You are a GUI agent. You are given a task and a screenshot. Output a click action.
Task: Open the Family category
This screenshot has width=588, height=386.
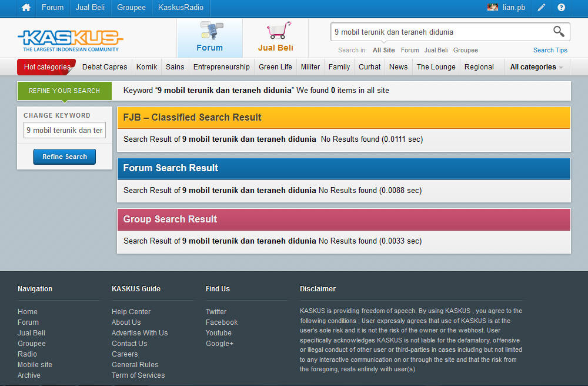pos(339,67)
